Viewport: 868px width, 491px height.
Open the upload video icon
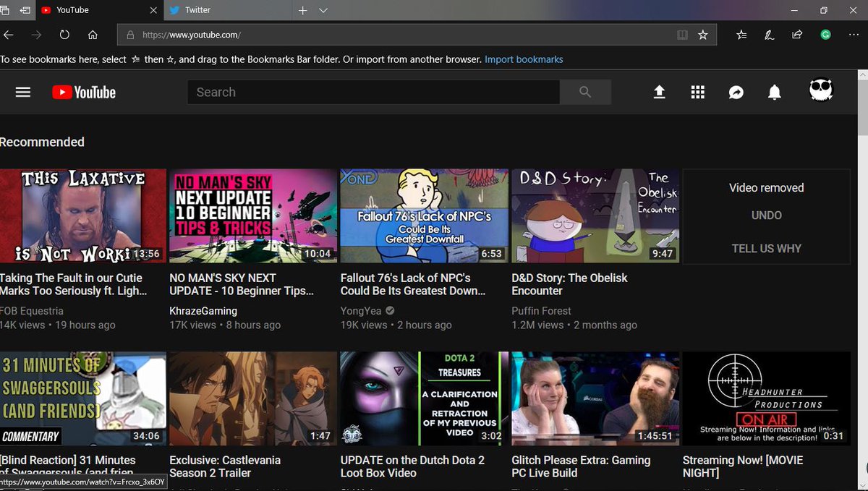pos(659,92)
